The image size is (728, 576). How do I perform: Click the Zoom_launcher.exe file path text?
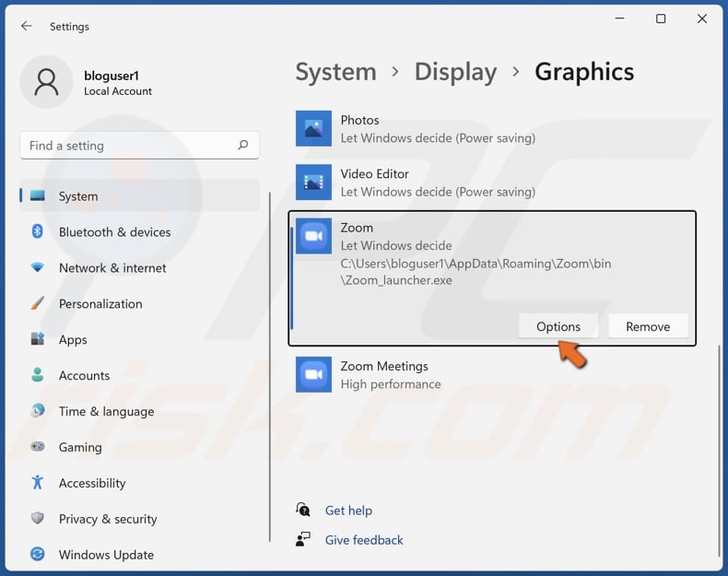pyautogui.click(x=476, y=272)
